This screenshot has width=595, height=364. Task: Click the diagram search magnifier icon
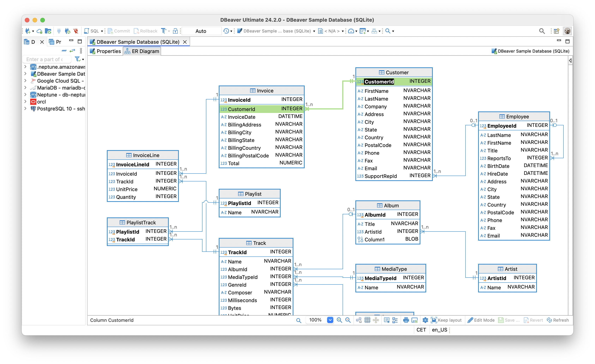coord(299,320)
